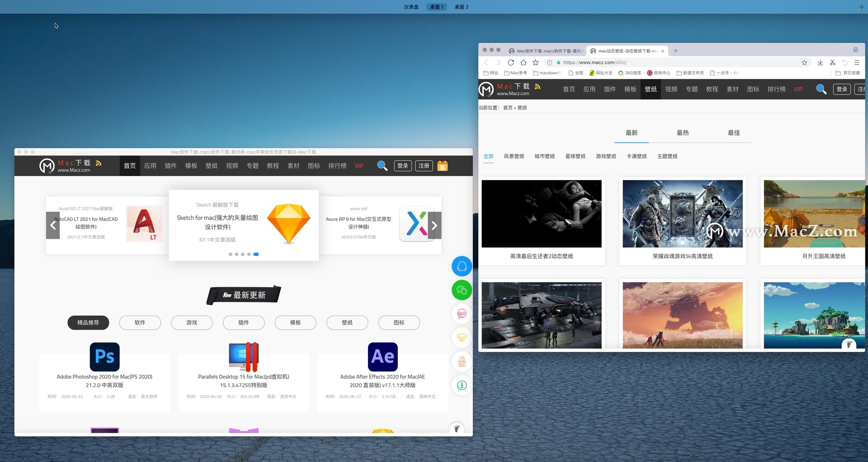Screen dimensions: 868x462
Task: Filter wallpapers by 卡通壁纸
Action: click(x=637, y=156)
